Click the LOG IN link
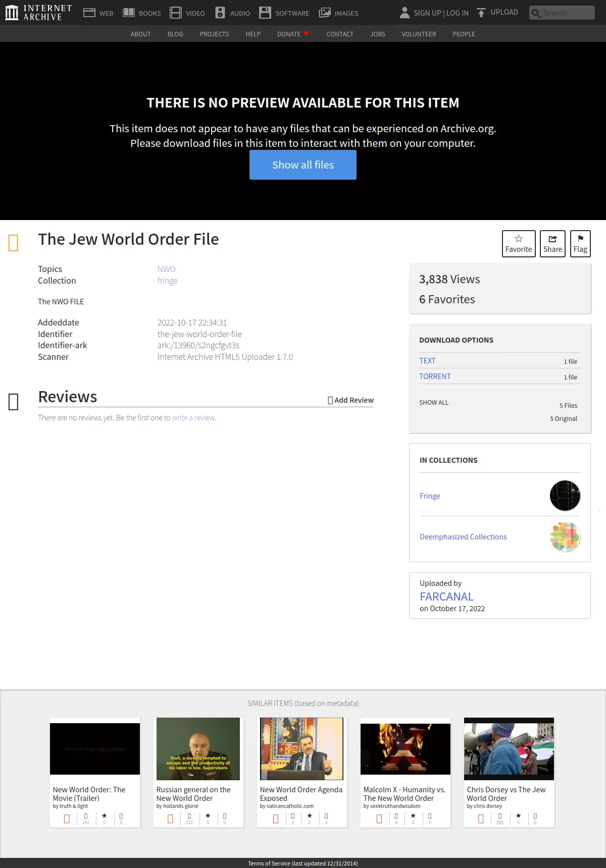This screenshot has width=606, height=868. coord(458,13)
